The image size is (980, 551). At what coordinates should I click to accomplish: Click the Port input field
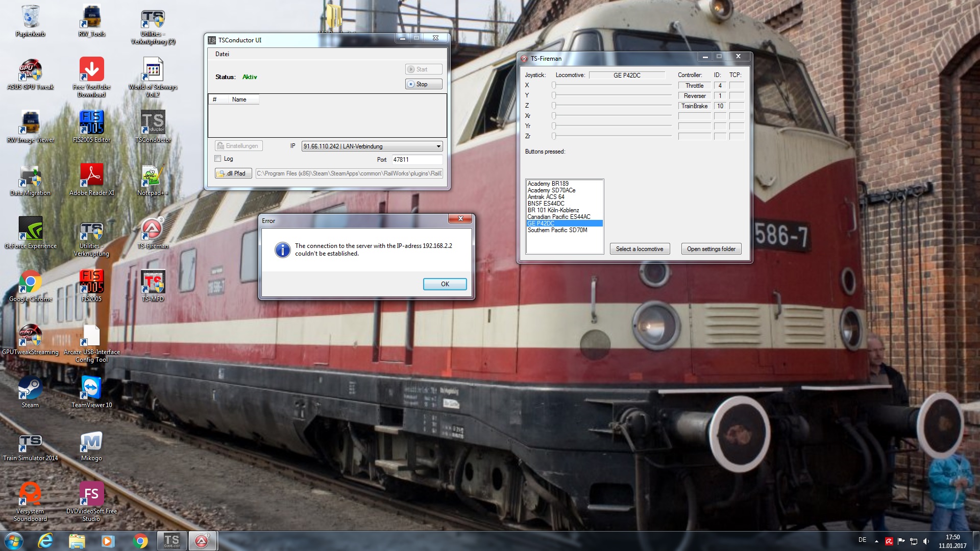click(416, 160)
